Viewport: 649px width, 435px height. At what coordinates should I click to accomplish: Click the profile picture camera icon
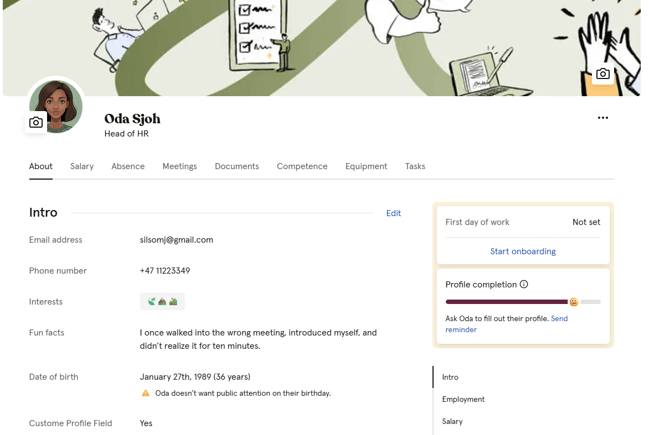click(x=36, y=123)
